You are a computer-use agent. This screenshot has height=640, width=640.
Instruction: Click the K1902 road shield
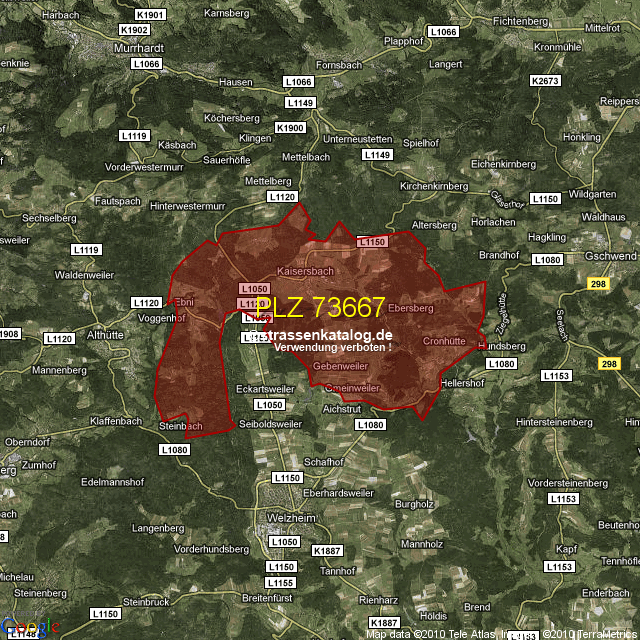point(135,30)
